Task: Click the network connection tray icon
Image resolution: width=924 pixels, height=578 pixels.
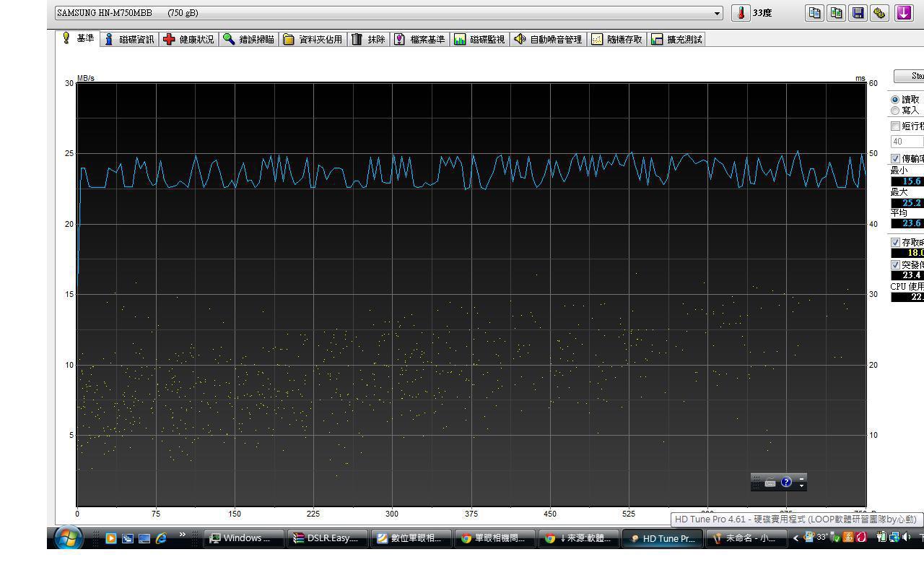Action: (894, 538)
